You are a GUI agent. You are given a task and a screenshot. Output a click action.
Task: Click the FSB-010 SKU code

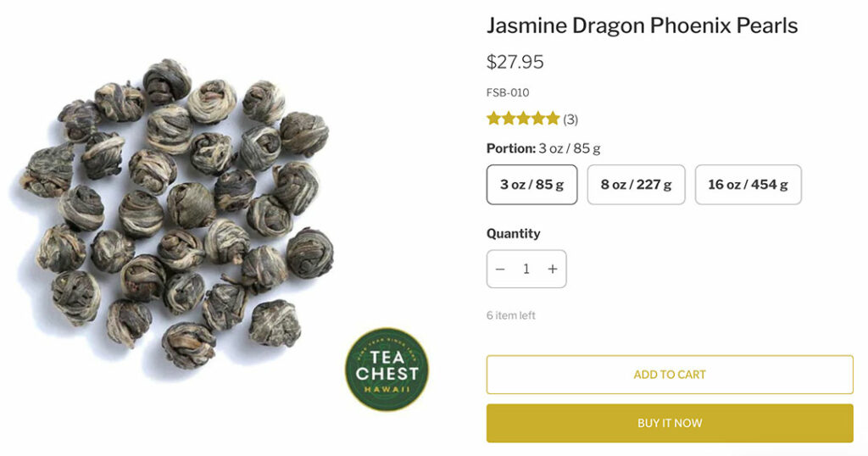tap(508, 92)
